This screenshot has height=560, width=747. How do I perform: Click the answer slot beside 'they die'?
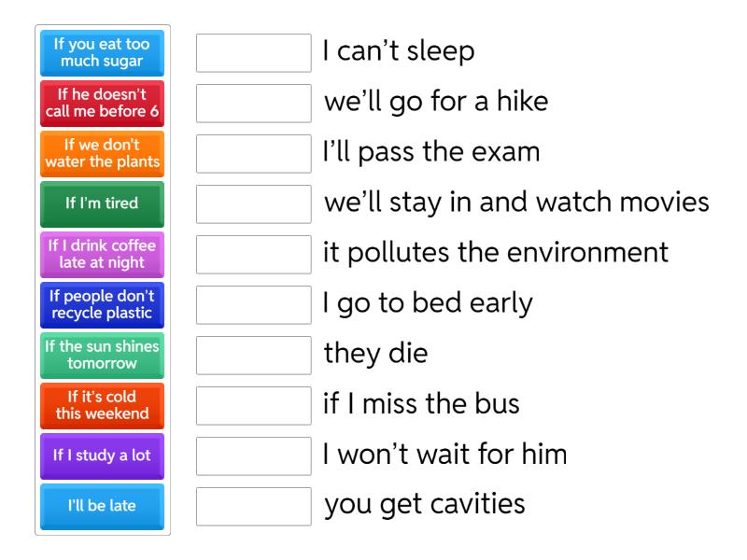click(254, 356)
